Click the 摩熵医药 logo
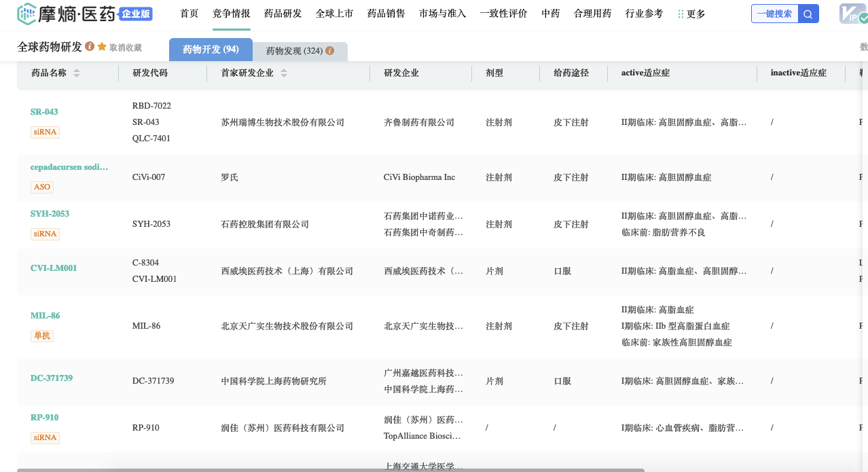 67,13
